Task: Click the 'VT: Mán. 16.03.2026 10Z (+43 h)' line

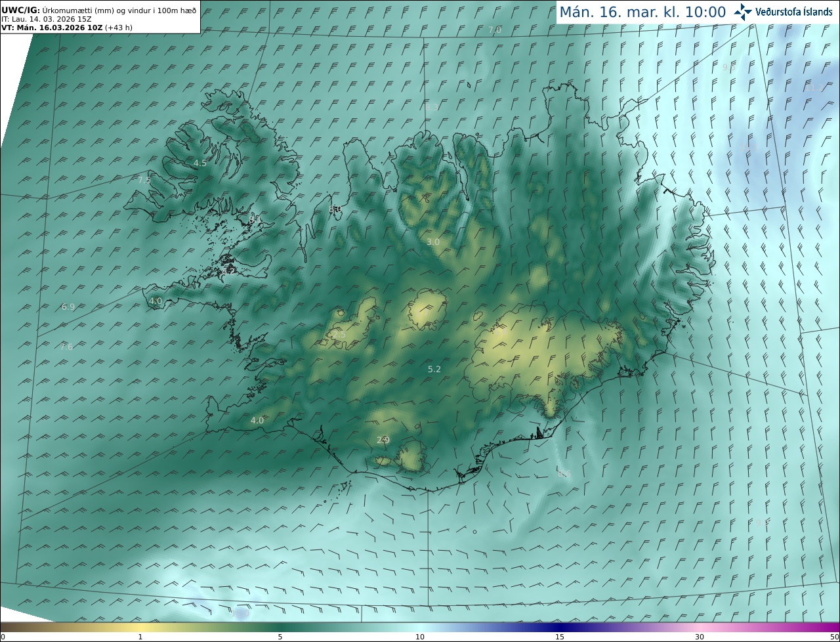Action: coord(67,28)
